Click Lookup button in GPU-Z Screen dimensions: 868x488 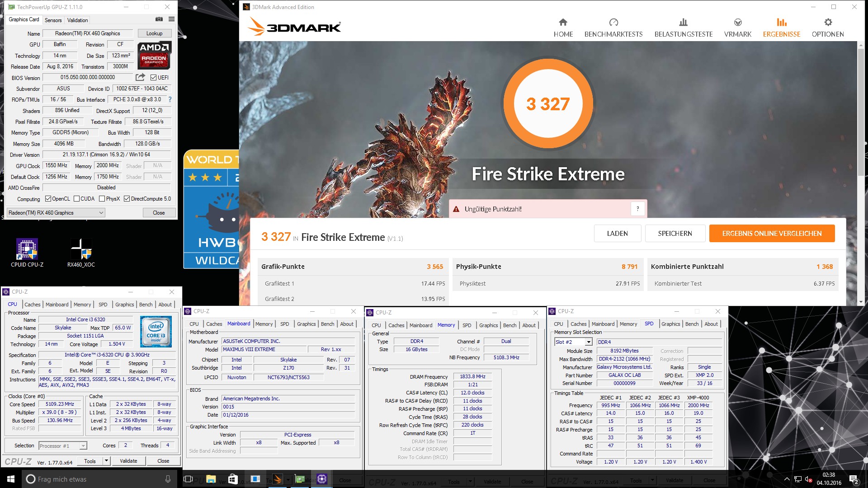point(154,33)
